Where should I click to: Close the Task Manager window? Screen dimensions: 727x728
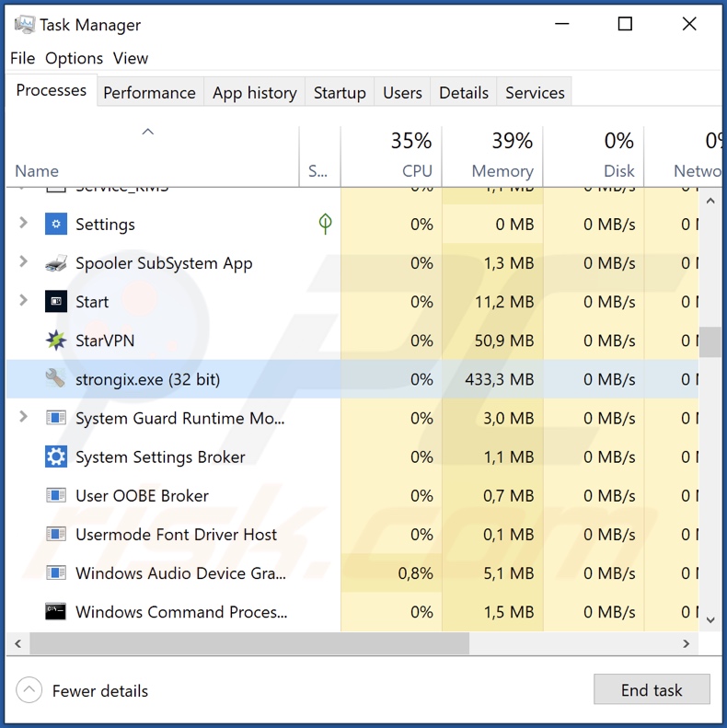[x=689, y=24]
